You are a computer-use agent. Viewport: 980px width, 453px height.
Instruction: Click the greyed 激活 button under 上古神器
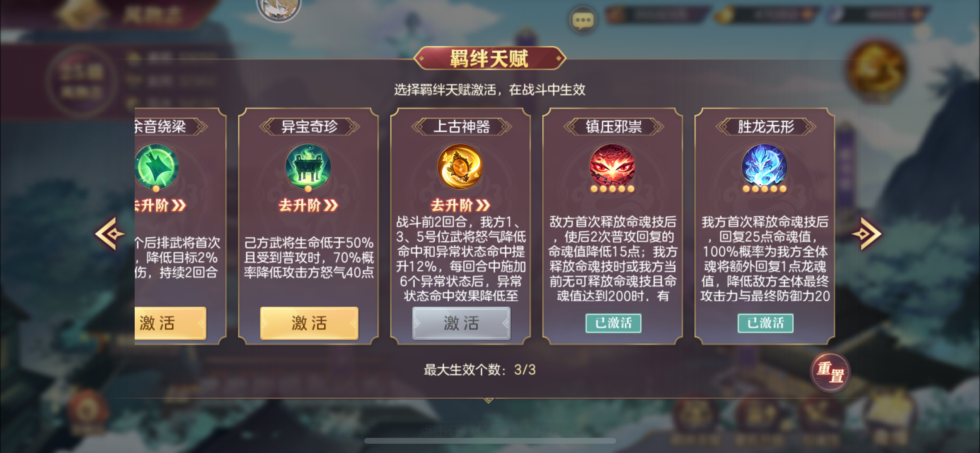click(x=461, y=323)
